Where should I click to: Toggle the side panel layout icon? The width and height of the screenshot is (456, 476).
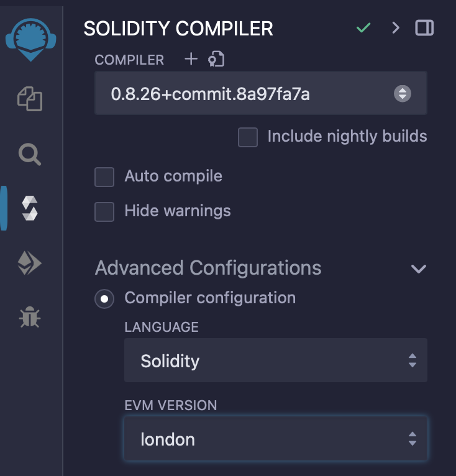point(425,28)
